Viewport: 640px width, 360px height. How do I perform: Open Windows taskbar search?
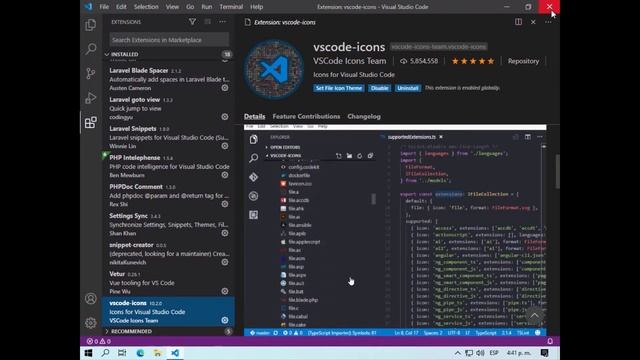tap(105, 353)
